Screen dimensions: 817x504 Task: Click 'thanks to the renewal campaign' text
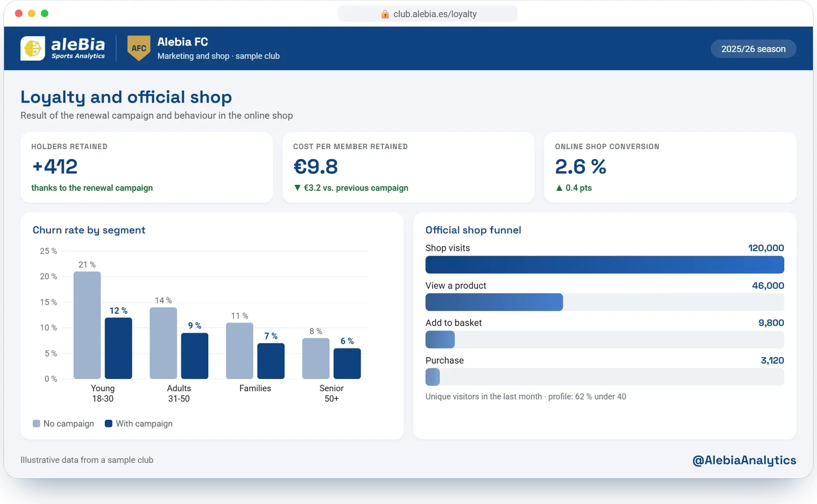tap(92, 188)
